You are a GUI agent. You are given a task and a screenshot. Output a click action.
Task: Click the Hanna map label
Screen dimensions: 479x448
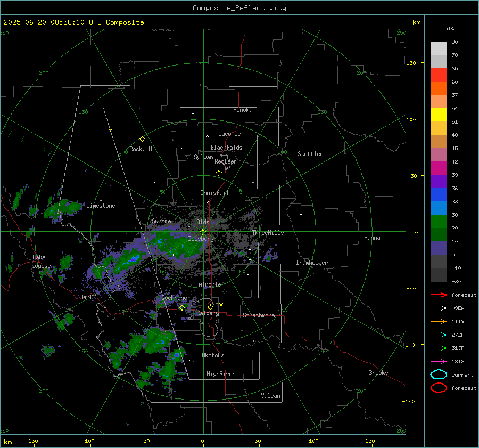[372, 238]
